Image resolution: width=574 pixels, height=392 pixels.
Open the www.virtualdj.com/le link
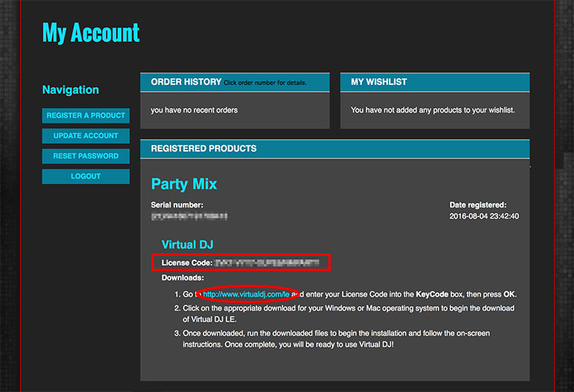tap(246, 294)
